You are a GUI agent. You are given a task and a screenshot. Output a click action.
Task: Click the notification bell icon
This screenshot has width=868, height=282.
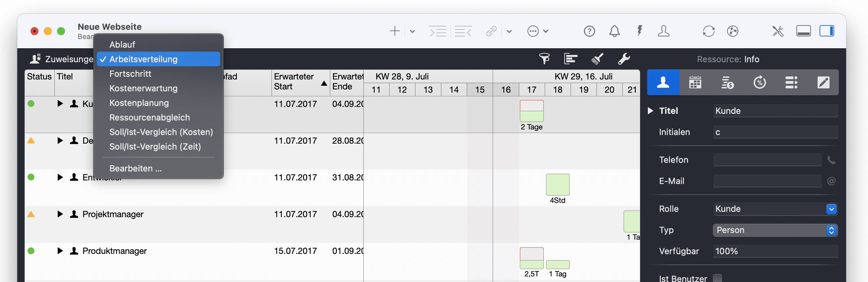tap(614, 31)
